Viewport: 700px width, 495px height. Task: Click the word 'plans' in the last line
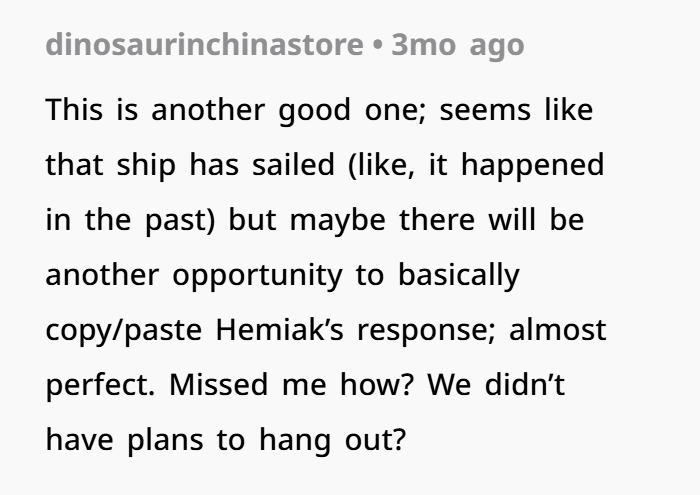pos(165,441)
